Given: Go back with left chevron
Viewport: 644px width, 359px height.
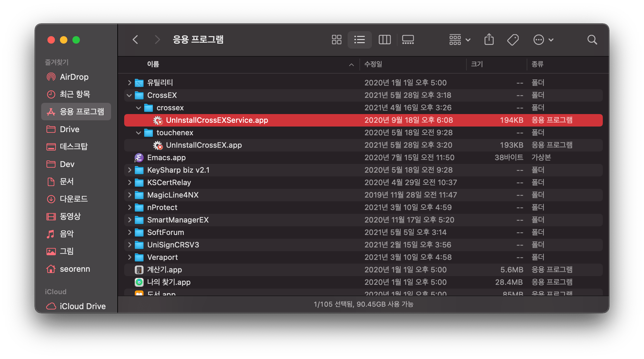Looking at the screenshot, I should point(135,40).
